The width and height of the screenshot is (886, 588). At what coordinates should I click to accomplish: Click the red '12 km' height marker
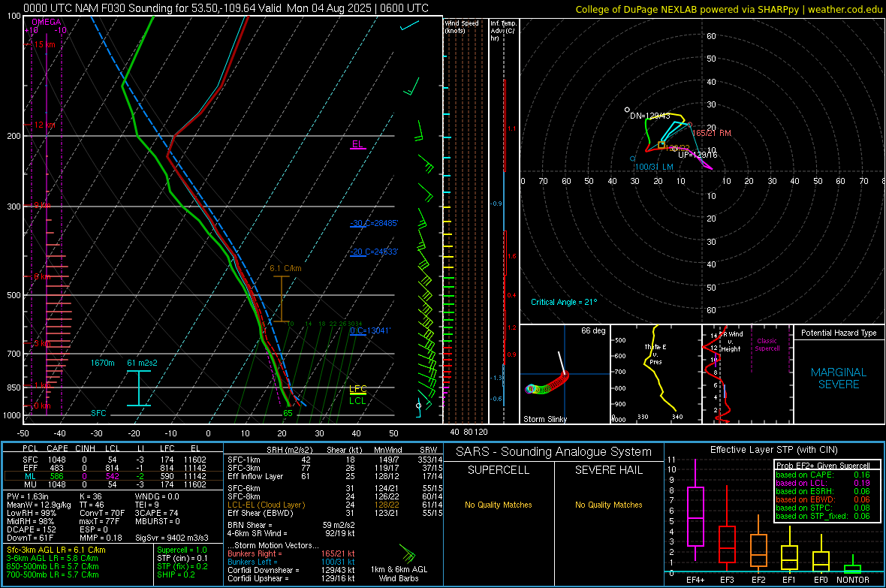point(44,125)
